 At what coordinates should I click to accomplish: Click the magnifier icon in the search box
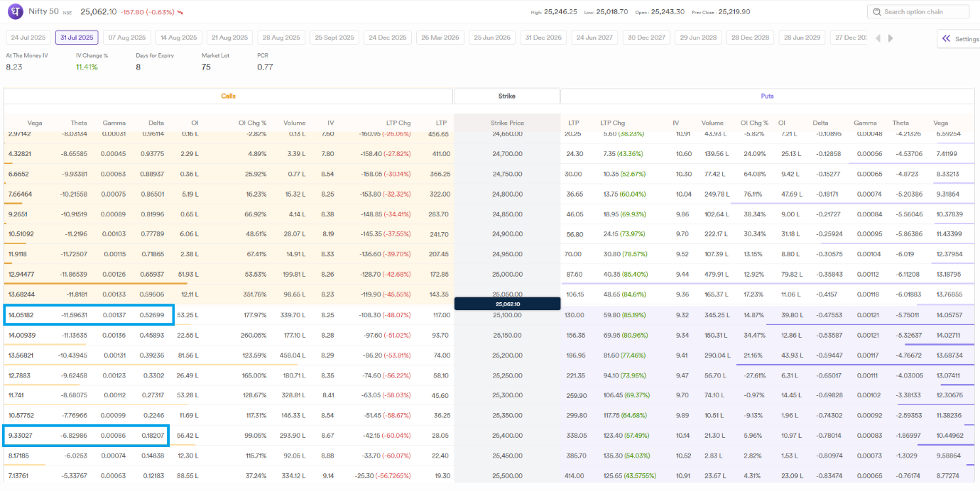(877, 12)
